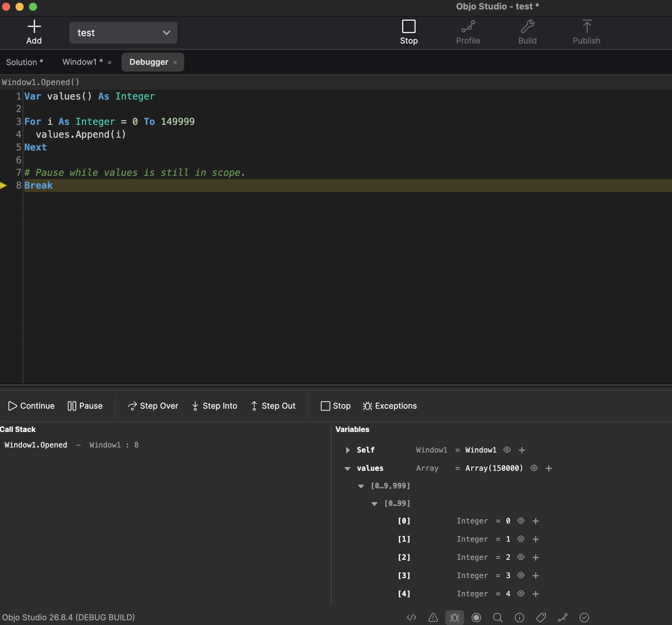Screen dimensions: 672x625
Task: Expand the Self variable
Action: tap(348, 450)
